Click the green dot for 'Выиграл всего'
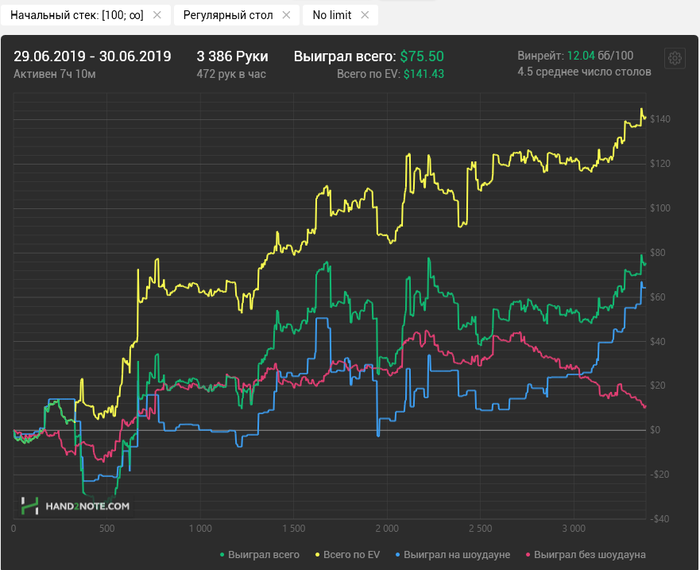The width and height of the screenshot is (700, 570). tap(222, 555)
